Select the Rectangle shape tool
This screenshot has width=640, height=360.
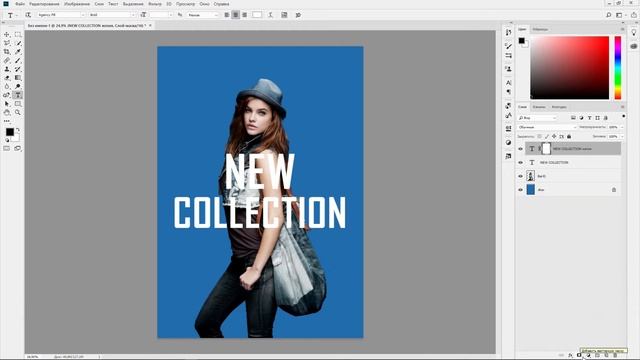click(x=18, y=104)
